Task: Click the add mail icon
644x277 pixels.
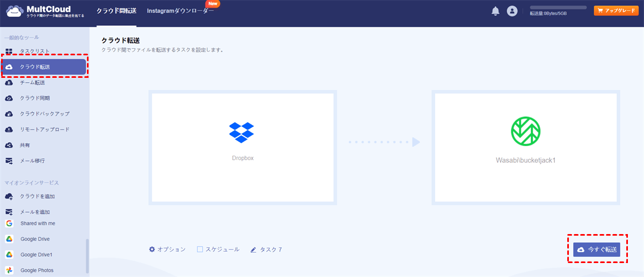Action: (9, 212)
